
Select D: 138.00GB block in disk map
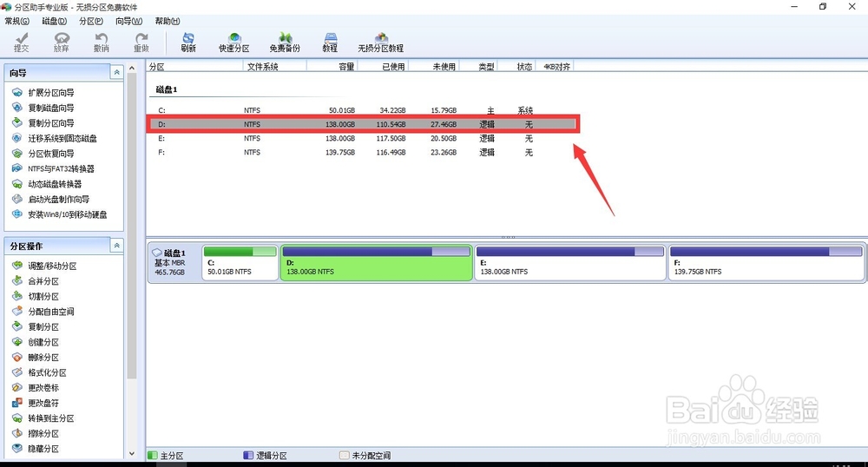tap(377, 263)
